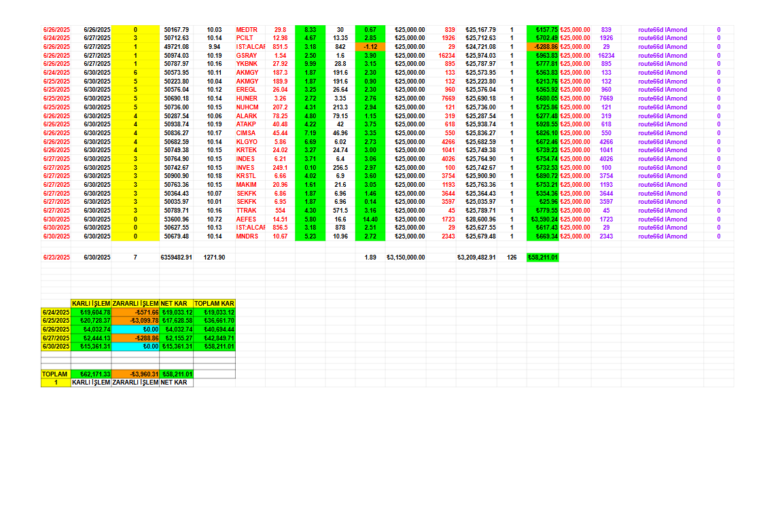
Task: Click the orange -1.12 percentage cell
Action: click(370, 47)
